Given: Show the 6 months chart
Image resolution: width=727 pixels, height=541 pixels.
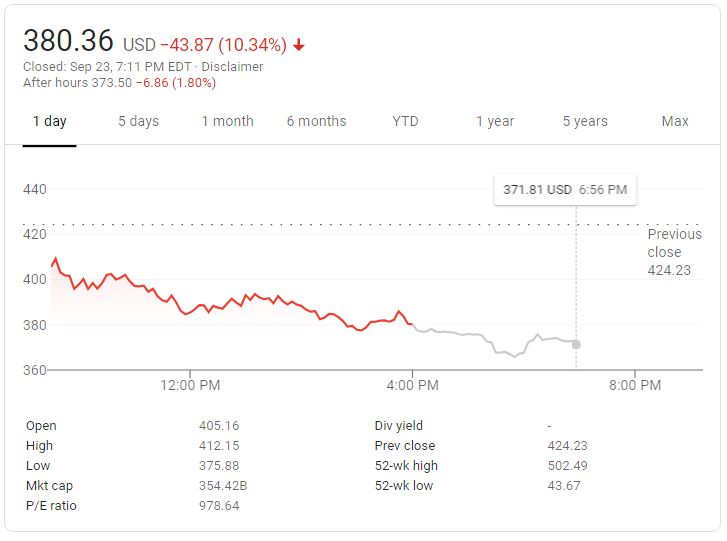Looking at the screenshot, I should click(x=316, y=121).
